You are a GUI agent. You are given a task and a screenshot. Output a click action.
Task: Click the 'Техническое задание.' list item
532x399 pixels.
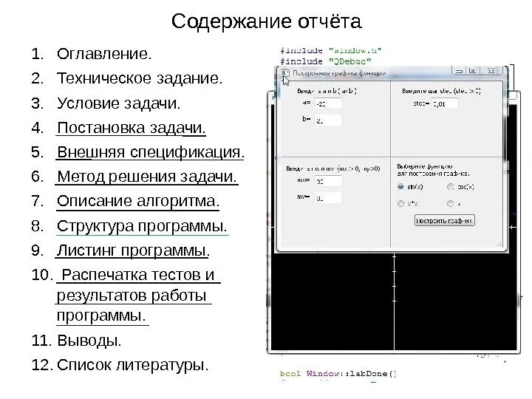tap(140, 78)
